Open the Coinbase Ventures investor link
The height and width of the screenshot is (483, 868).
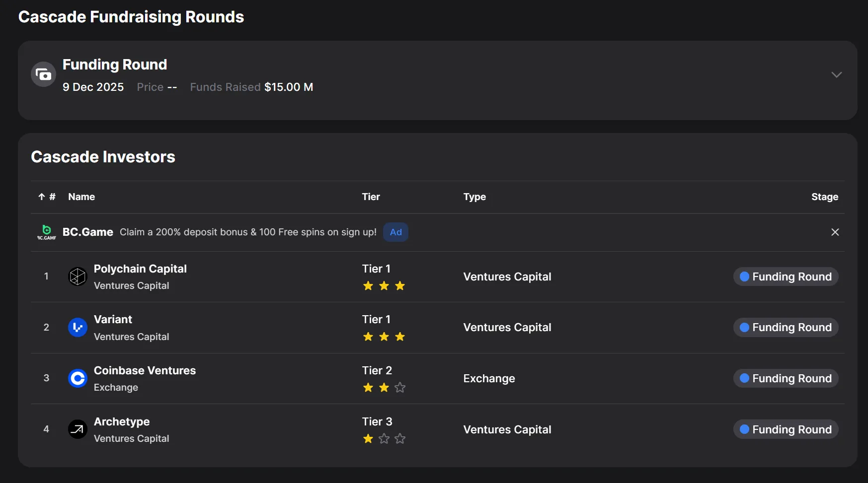point(145,370)
